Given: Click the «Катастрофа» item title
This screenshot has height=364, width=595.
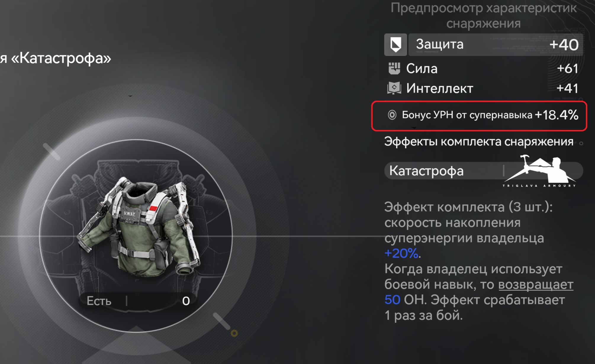Looking at the screenshot, I should (x=56, y=58).
